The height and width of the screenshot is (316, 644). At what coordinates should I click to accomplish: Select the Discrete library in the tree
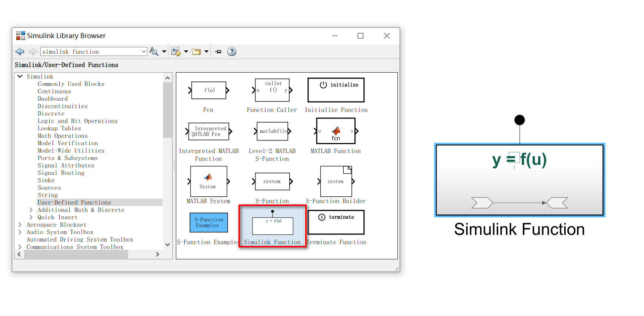point(51,113)
